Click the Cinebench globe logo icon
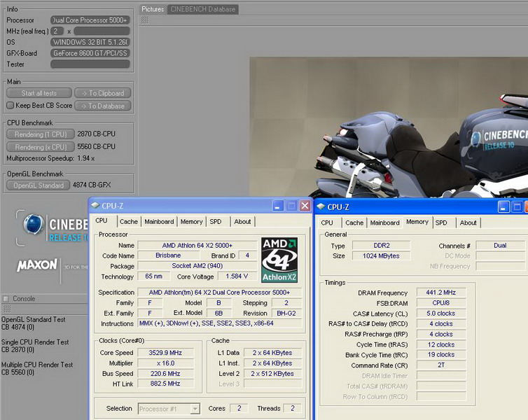 coord(34,224)
